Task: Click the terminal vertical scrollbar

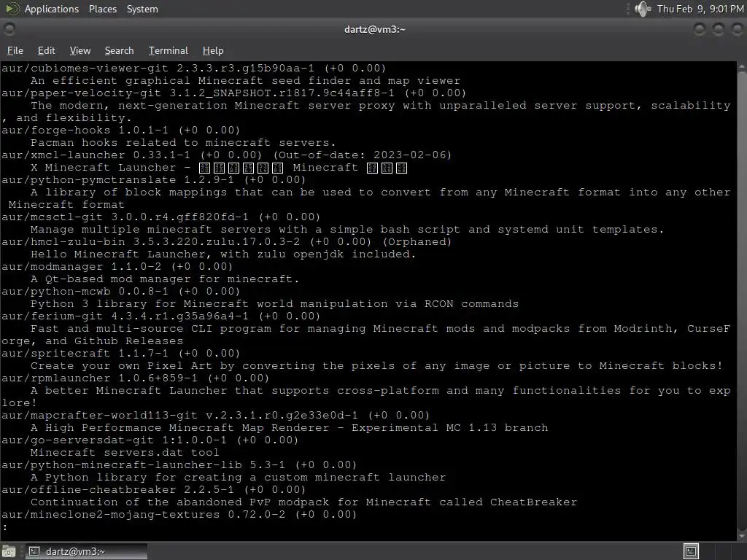Action: click(742, 301)
